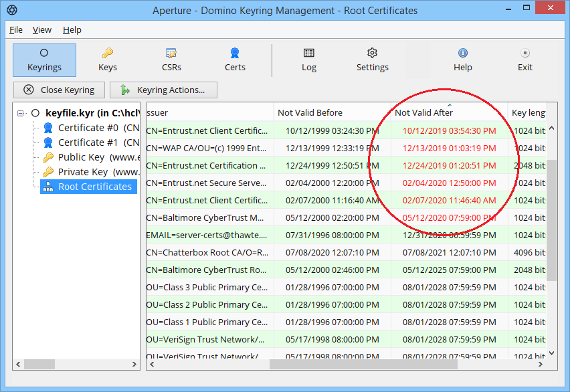This screenshot has height=392, width=570.
Task: Click the expired date 12/13/2019 01:03:19 PM
Action: tap(450, 148)
